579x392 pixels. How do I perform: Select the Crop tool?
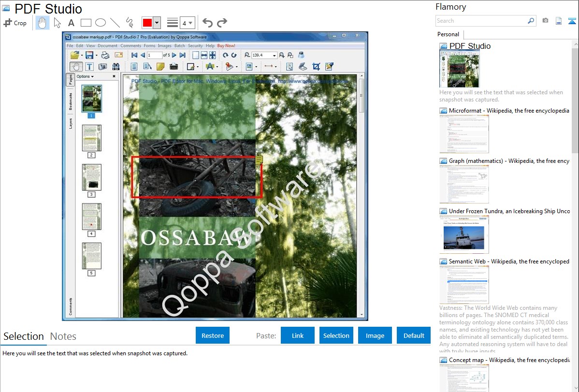(x=15, y=23)
